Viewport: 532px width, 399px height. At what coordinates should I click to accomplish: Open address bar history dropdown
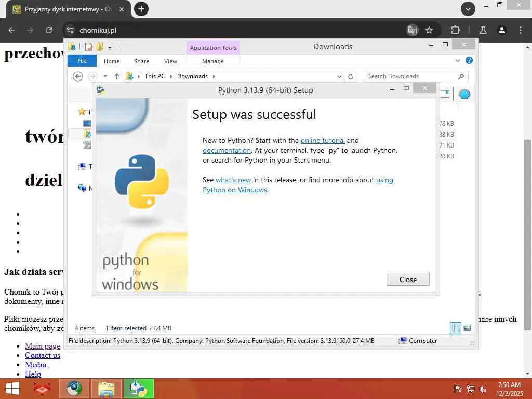click(x=339, y=77)
